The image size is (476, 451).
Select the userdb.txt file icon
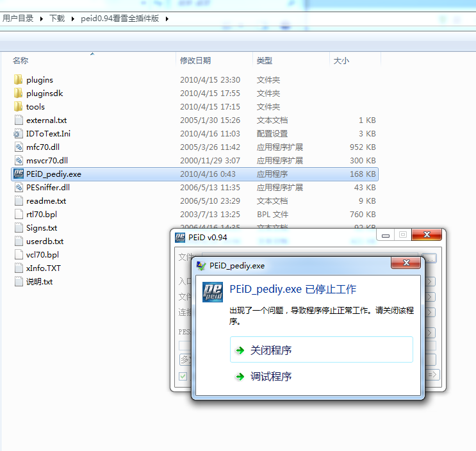19,242
